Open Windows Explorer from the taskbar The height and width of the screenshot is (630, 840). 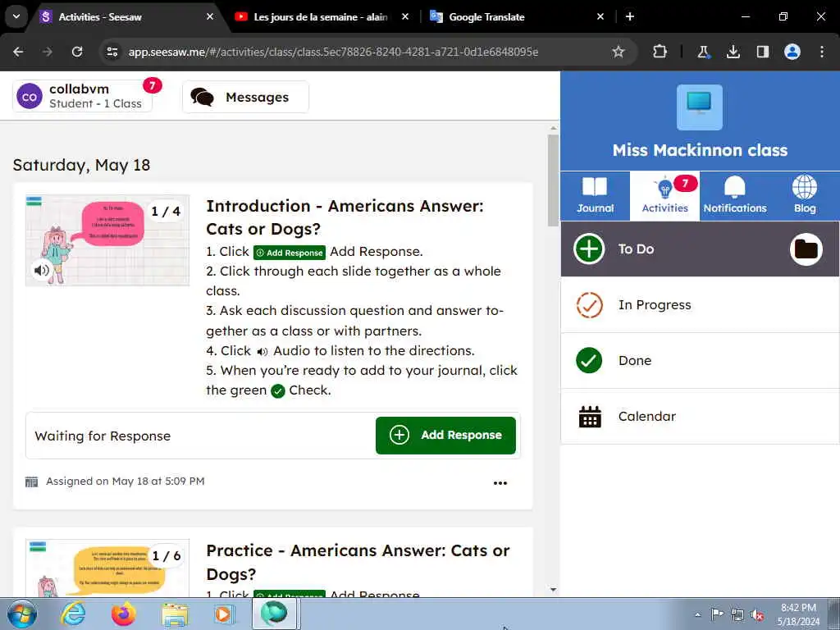point(175,614)
